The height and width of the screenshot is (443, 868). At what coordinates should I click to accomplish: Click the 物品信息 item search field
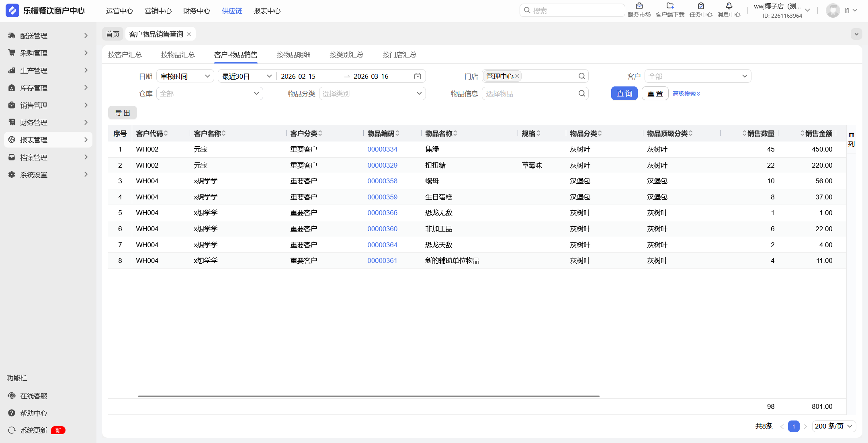coord(530,94)
